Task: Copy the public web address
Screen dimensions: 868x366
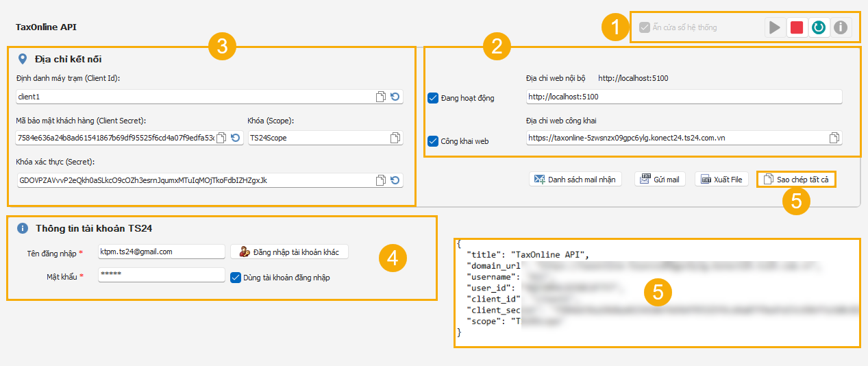Action: 834,138
